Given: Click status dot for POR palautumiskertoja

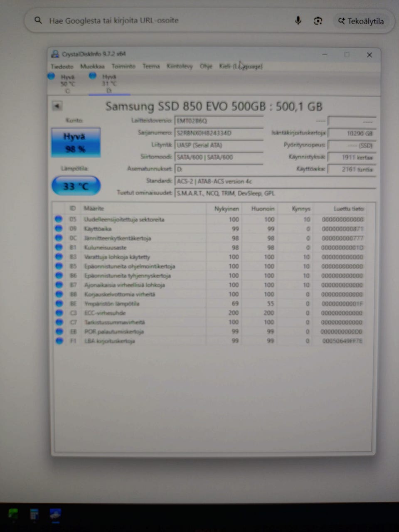Looking at the screenshot, I should click(x=59, y=331).
